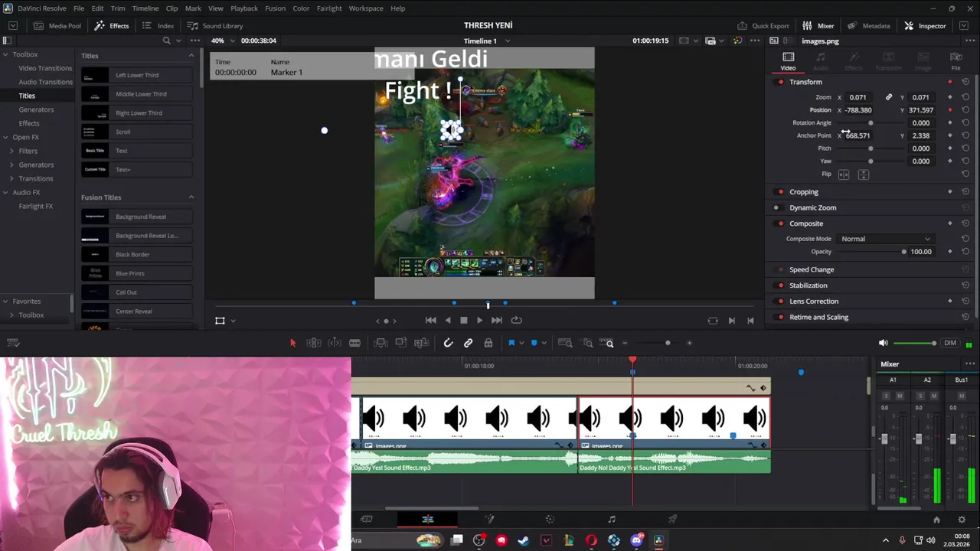
Task: Reset Position with its reset arrow
Action: click(x=965, y=110)
